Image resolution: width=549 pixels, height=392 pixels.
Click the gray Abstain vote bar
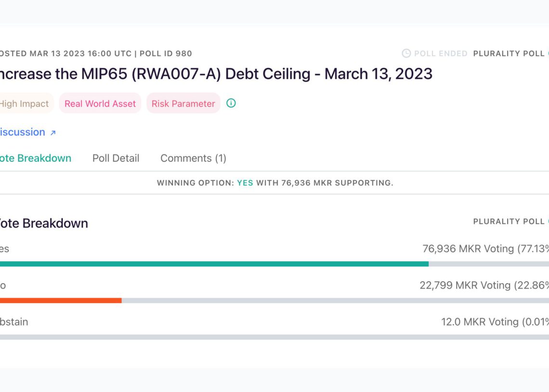point(274,337)
